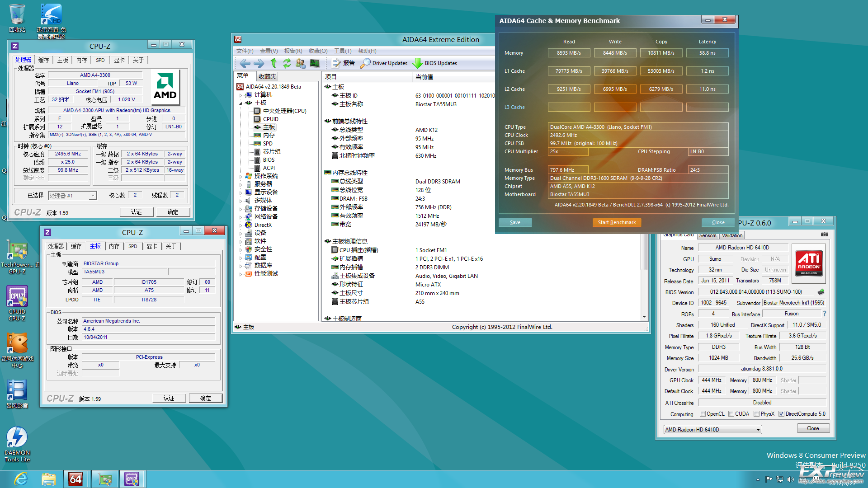Expand the 显示设备 tree node

click(x=241, y=192)
